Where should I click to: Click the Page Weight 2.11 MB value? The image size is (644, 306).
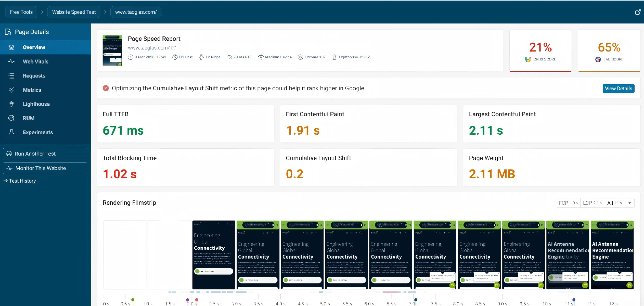492,174
